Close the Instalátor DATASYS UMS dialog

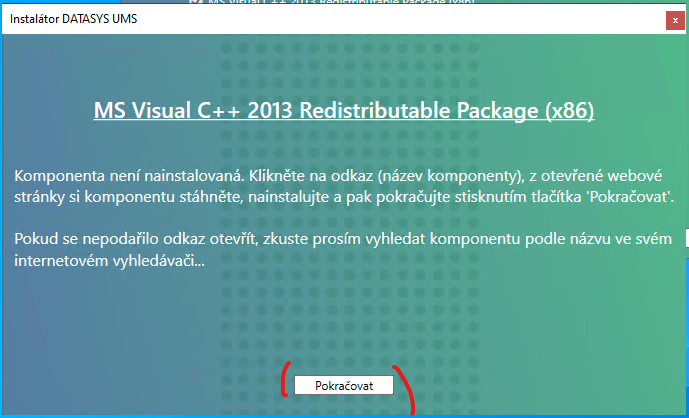coord(676,19)
